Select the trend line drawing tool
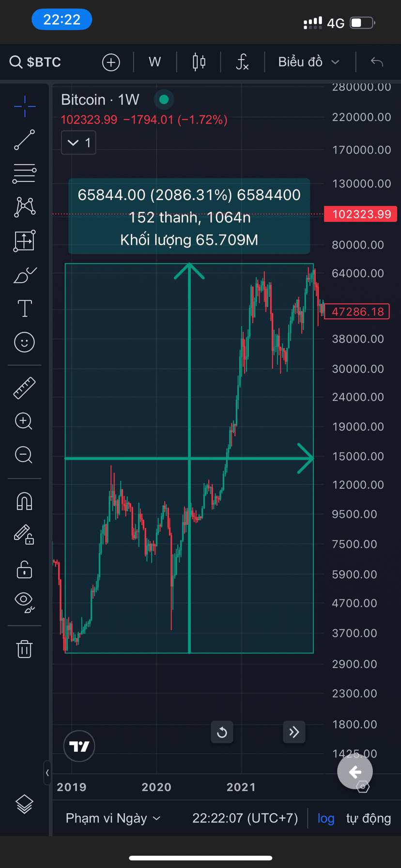 [24, 140]
